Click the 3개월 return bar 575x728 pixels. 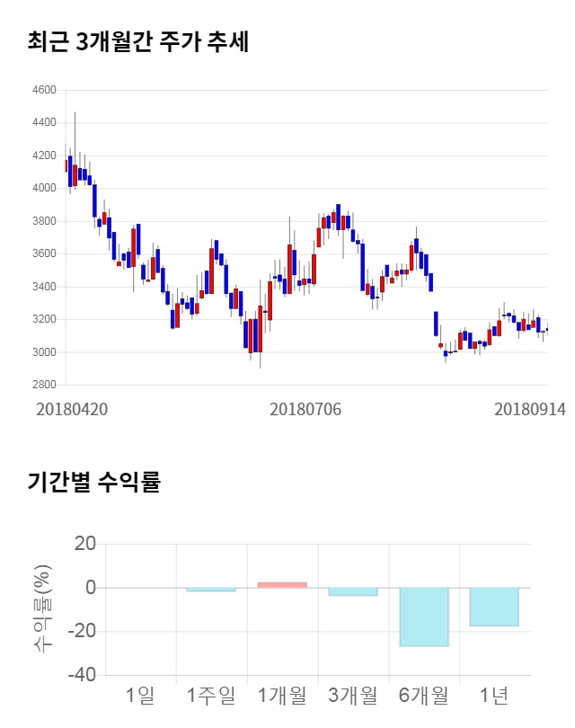(x=353, y=591)
